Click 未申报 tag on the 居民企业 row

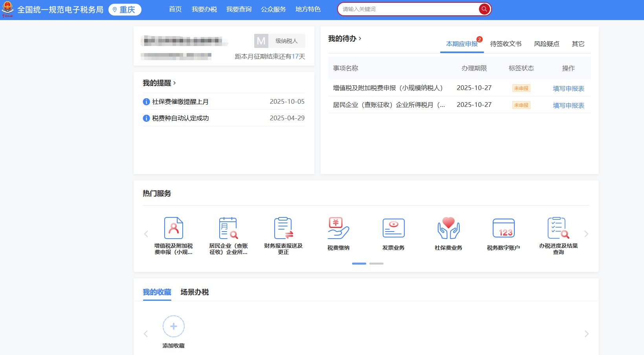521,105
